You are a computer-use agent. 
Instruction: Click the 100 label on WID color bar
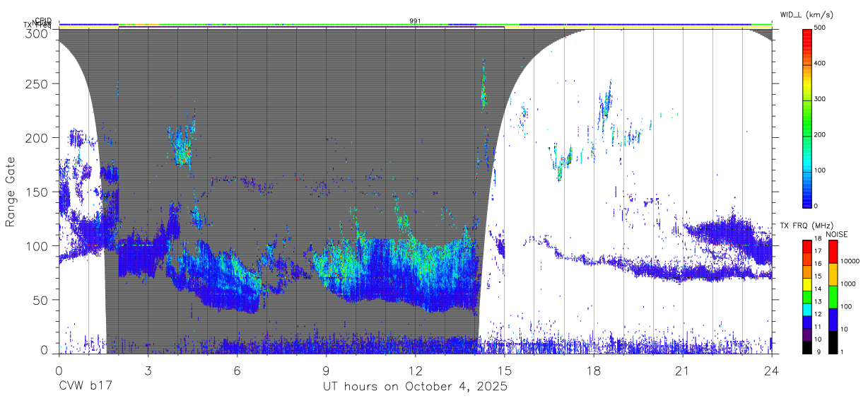(x=820, y=170)
